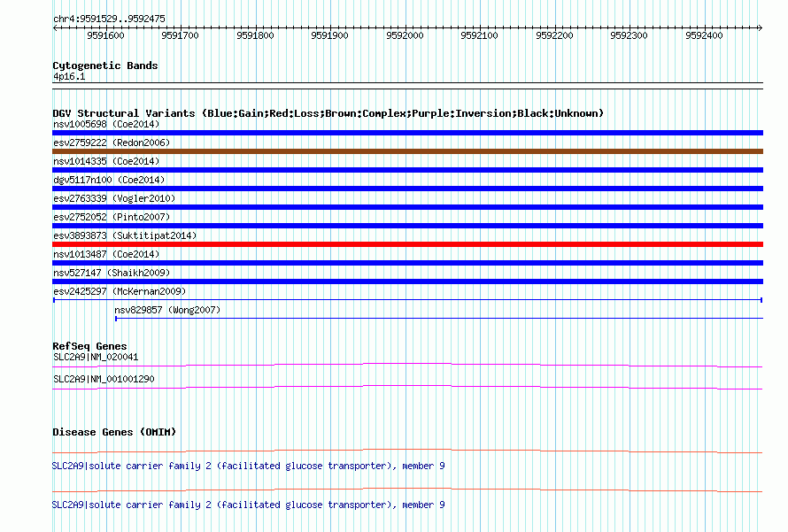Click the thin line under nsv829857
The height and width of the screenshot is (532, 788).
[x=439, y=319]
